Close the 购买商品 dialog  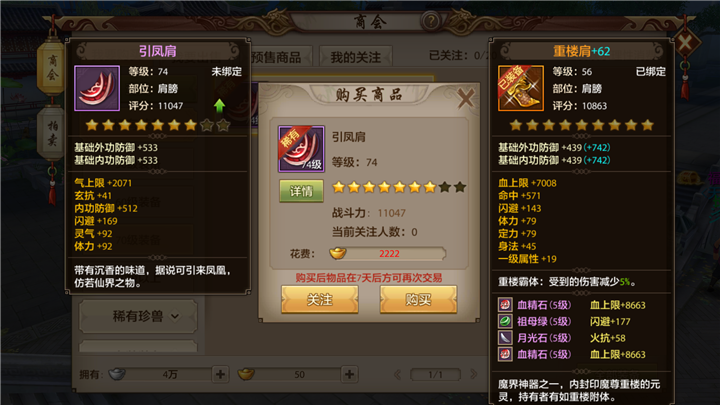click(466, 98)
